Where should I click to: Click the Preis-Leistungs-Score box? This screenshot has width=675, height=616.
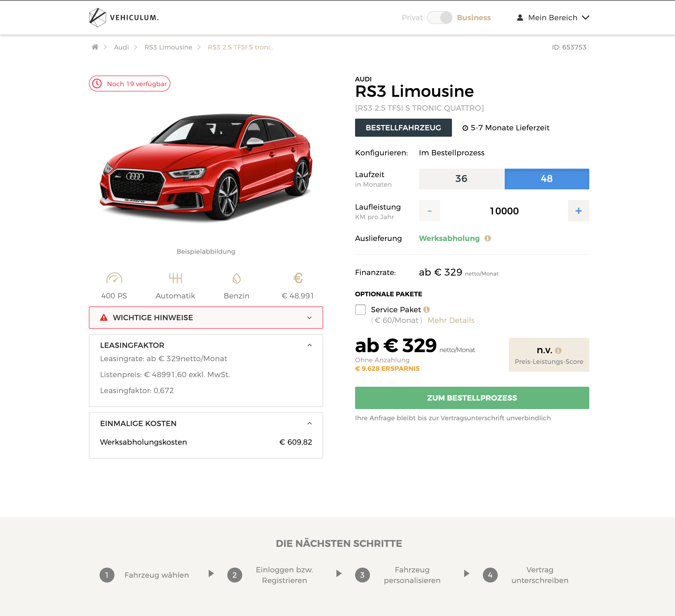pos(549,355)
